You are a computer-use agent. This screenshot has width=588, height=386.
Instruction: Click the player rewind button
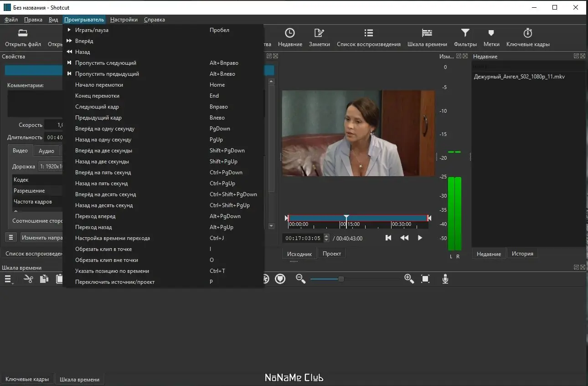[404, 238]
